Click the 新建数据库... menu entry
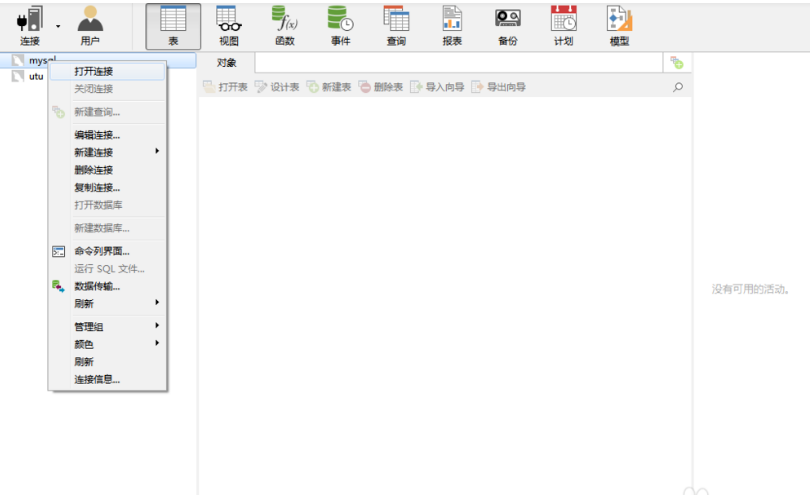Image resolution: width=810 pixels, height=495 pixels. coord(107,228)
